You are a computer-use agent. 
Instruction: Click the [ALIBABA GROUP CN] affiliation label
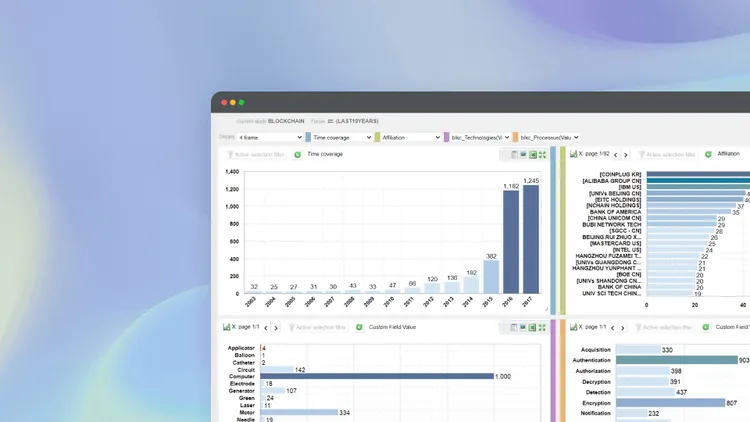611,181
